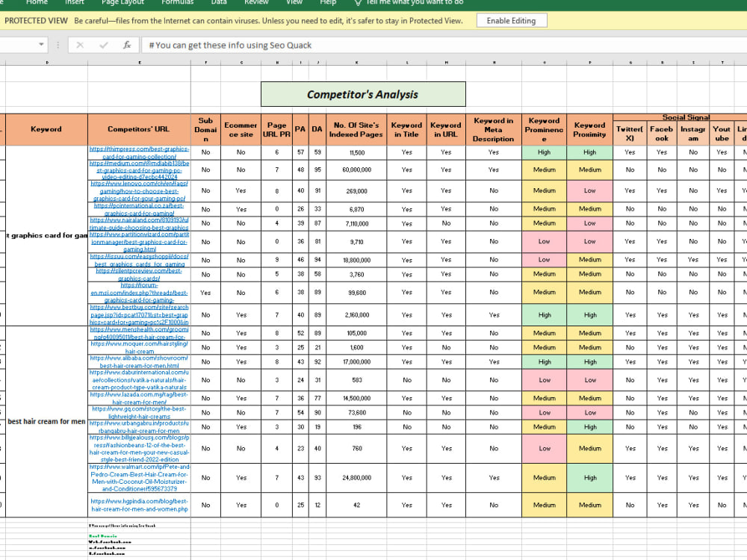Switch to the Page Layout tab
Image resolution: width=747 pixels, height=560 pixels.
click(x=123, y=2)
